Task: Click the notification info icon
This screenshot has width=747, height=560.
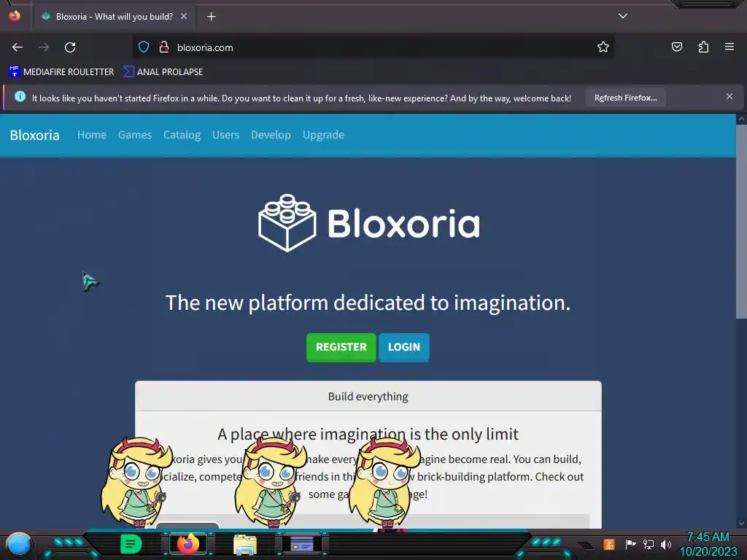Action: coord(20,97)
